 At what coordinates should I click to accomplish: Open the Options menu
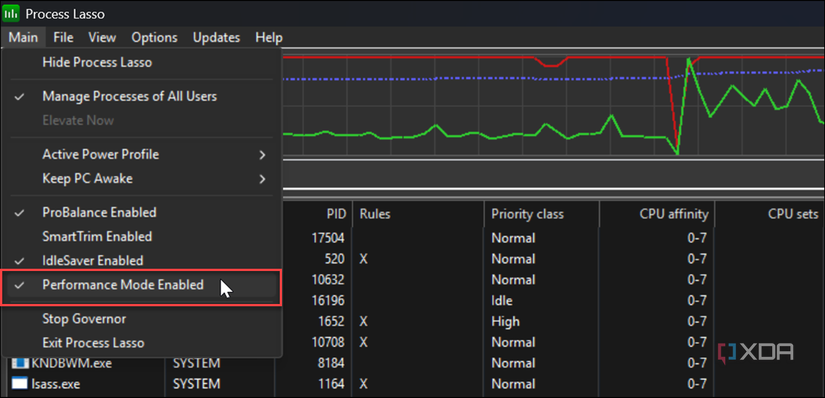[154, 37]
